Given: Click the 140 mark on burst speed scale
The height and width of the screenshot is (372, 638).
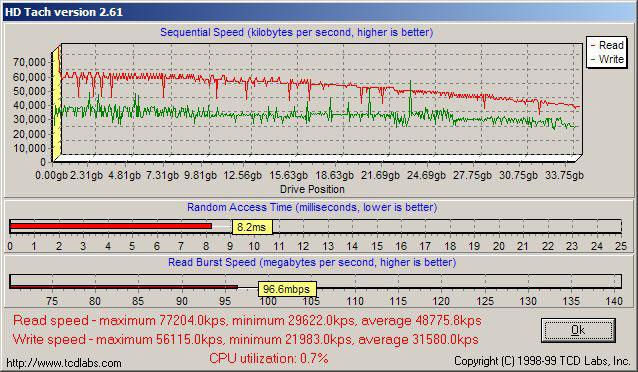Looking at the screenshot, I should 614,301.
